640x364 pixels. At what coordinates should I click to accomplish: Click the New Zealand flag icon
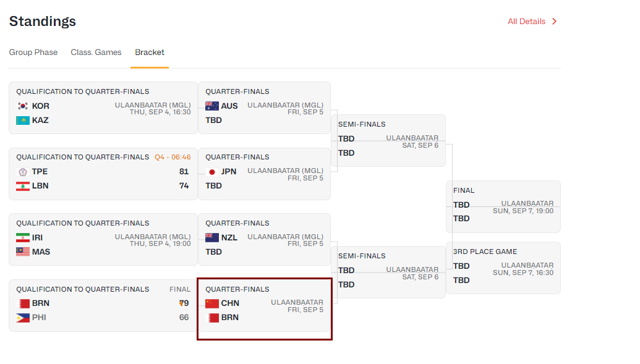tap(212, 237)
